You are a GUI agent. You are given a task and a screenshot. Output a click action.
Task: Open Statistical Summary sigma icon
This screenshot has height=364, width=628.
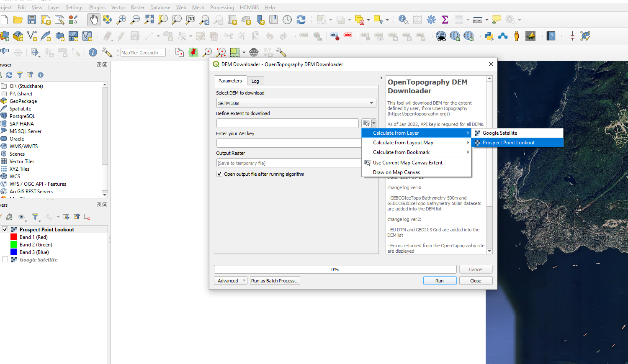pos(445,20)
